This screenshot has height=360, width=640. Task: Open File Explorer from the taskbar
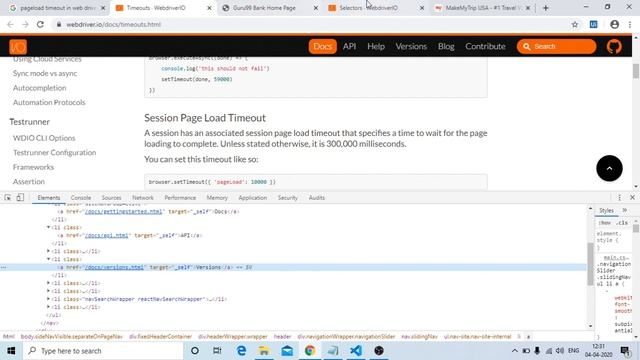point(264,351)
